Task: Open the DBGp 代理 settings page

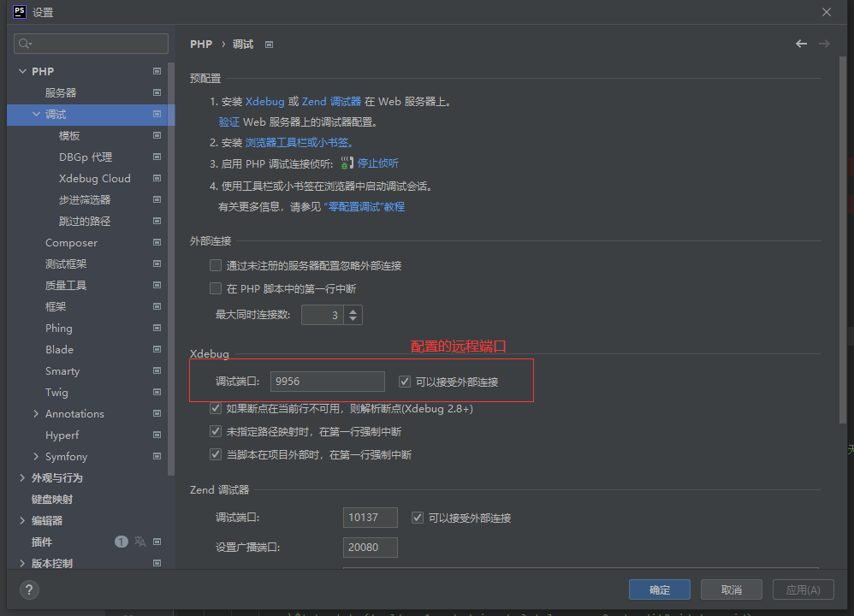Action: point(86,157)
